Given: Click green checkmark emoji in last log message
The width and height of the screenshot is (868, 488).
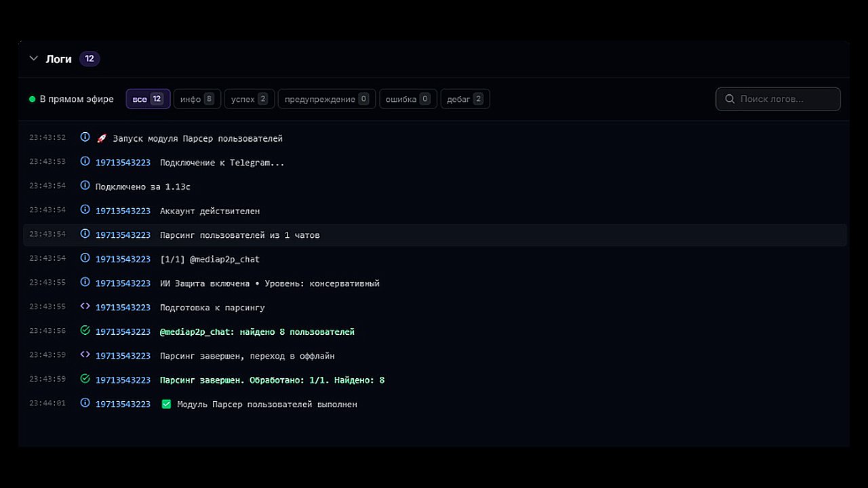Looking at the screenshot, I should pos(166,404).
